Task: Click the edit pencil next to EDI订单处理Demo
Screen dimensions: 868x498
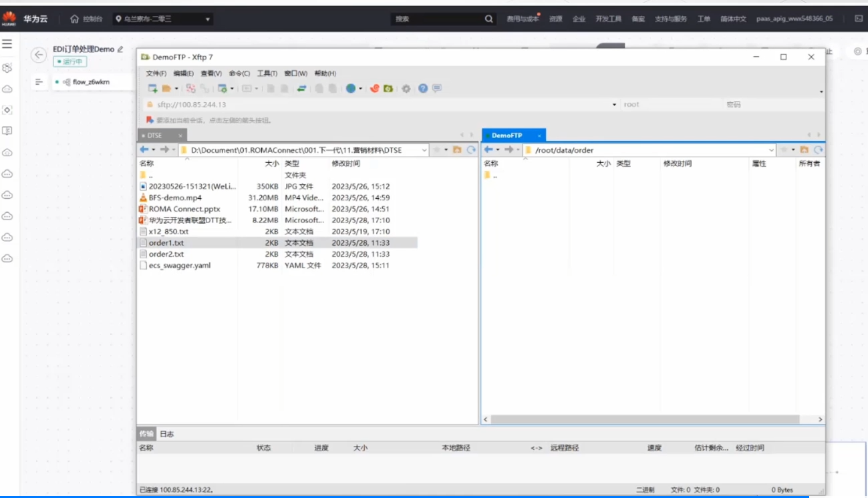Action: click(120, 49)
